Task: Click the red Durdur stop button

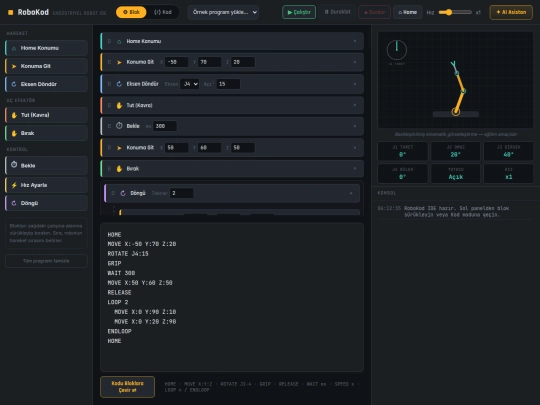Action: 374,12
